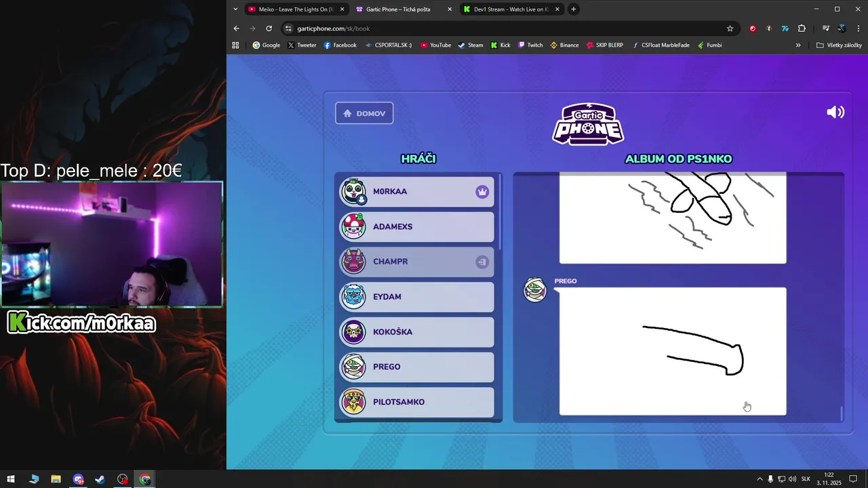This screenshot has width=868, height=488.
Task: Close the Dev1 Stream tab
Action: [x=557, y=9]
